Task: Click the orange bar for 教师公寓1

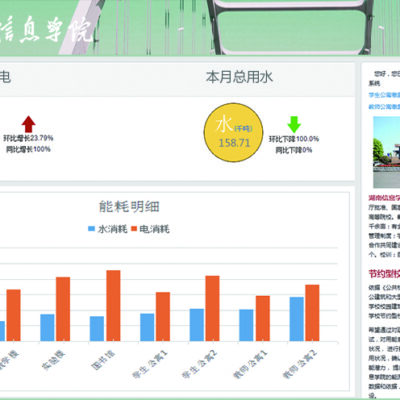Action: point(263,318)
